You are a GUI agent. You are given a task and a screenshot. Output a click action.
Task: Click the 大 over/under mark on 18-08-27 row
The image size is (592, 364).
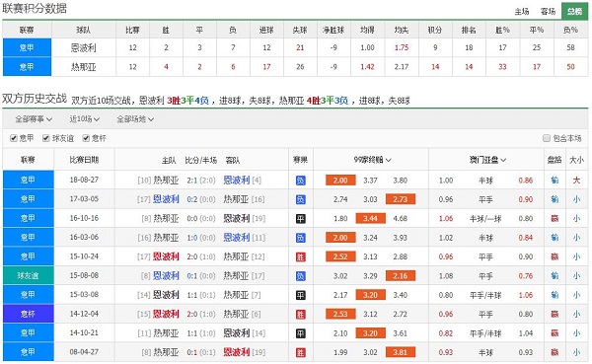[576, 181]
